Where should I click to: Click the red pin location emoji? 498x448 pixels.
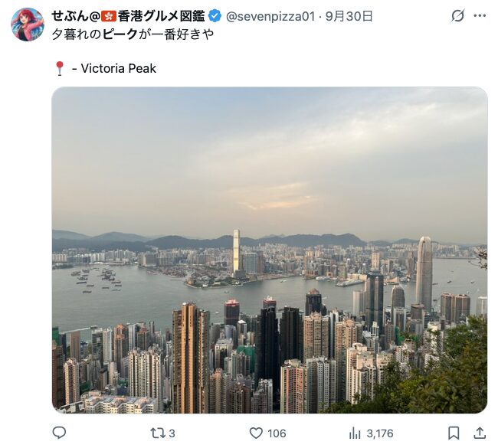pos(60,68)
